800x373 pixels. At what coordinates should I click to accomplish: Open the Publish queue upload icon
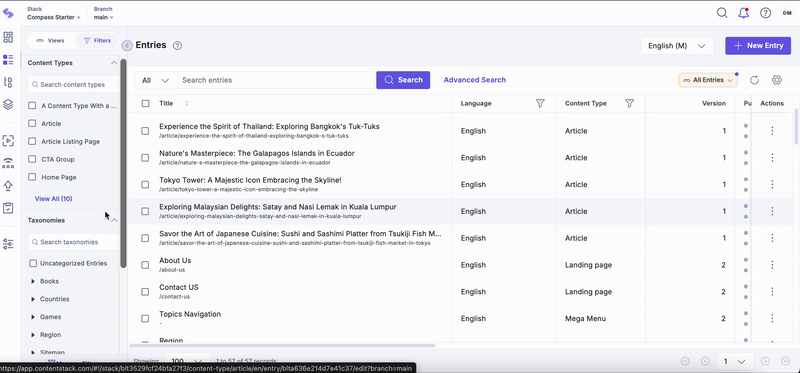(8, 185)
